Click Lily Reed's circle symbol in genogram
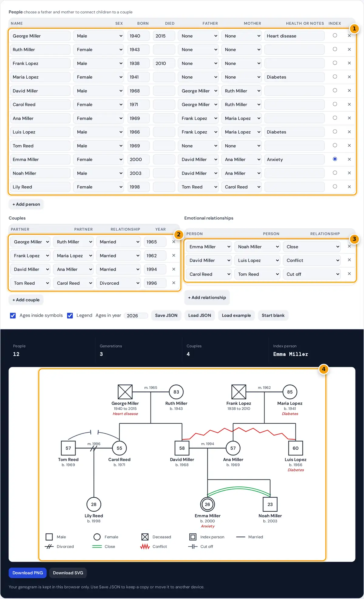Viewport: 364px width, 599px height. [x=94, y=504]
